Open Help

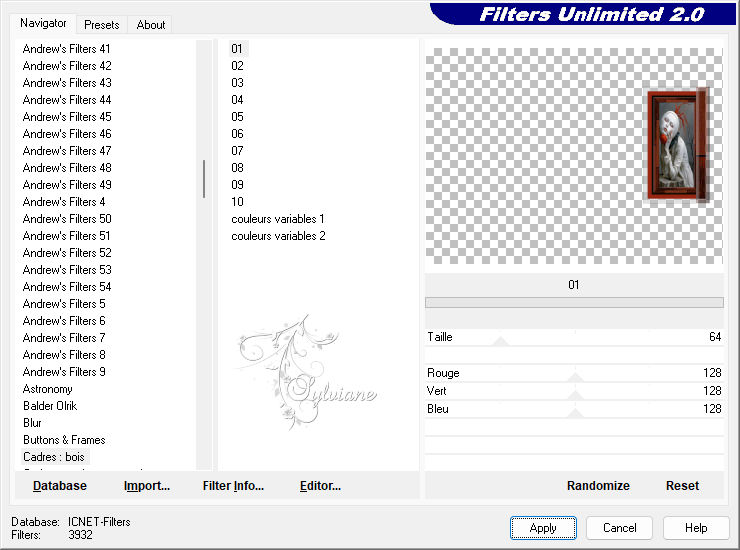click(696, 528)
